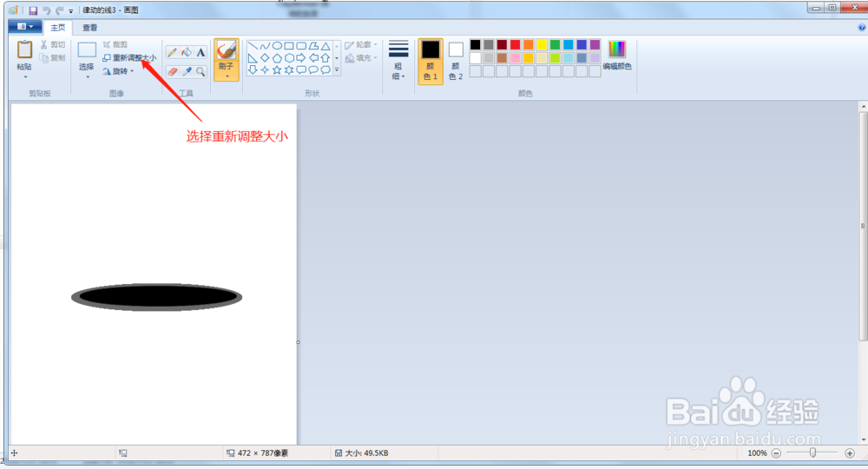Activate Color 1 (颜色 1) selector
Image resolution: width=868 pixels, height=469 pixels.
coord(431,60)
